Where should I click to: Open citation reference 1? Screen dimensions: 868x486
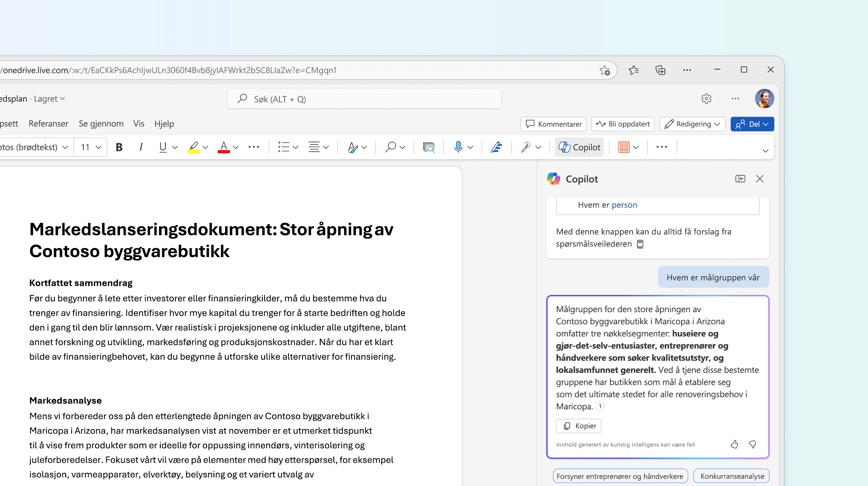click(x=600, y=406)
